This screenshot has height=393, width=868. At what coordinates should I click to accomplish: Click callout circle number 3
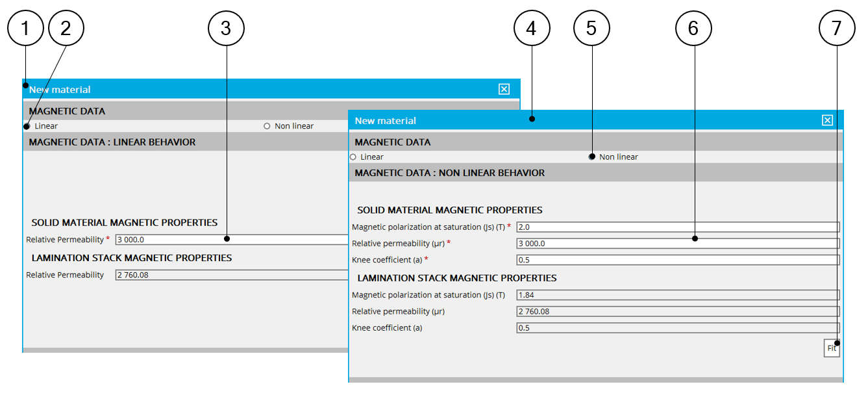coord(226,28)
